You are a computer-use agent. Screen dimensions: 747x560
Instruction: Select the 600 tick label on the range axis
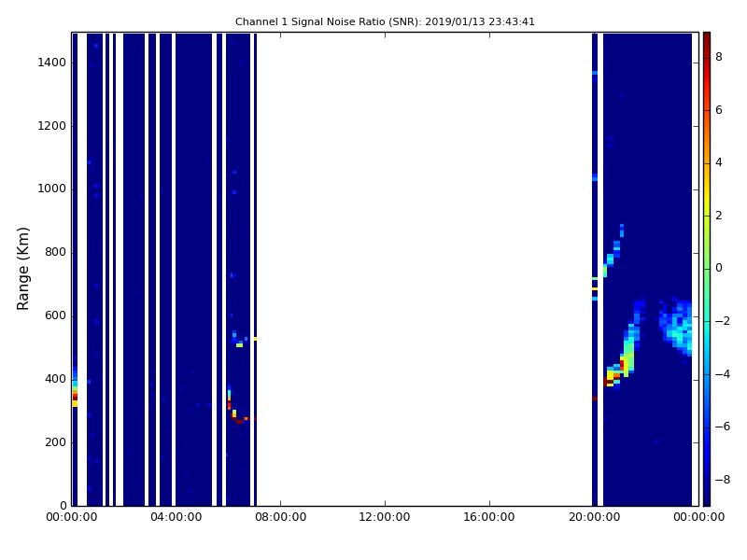coord(55,315)
